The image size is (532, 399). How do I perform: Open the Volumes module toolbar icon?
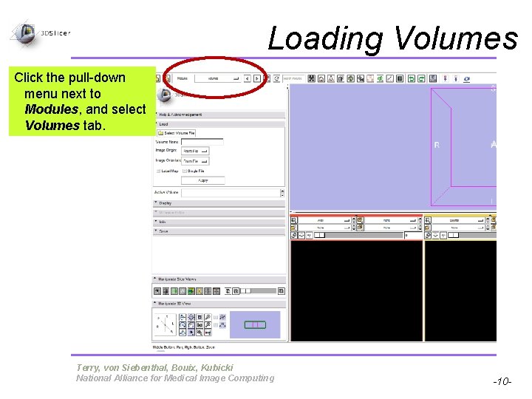[x=341, y=79]
